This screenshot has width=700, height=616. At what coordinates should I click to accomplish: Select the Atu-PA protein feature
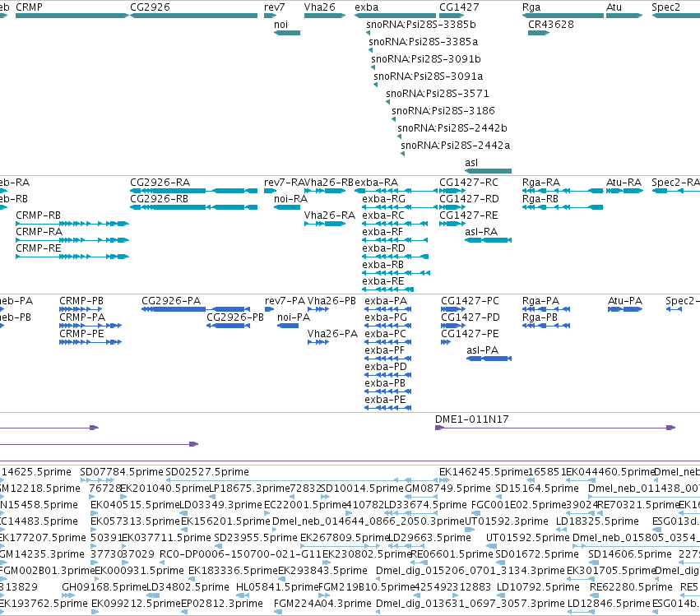tap(625, 309)
